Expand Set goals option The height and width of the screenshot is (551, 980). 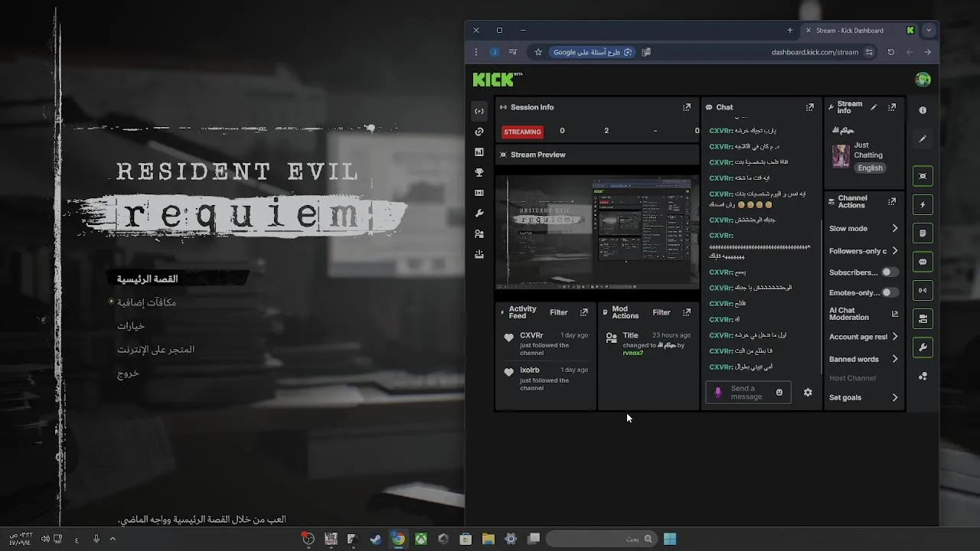tap(894, 397)
